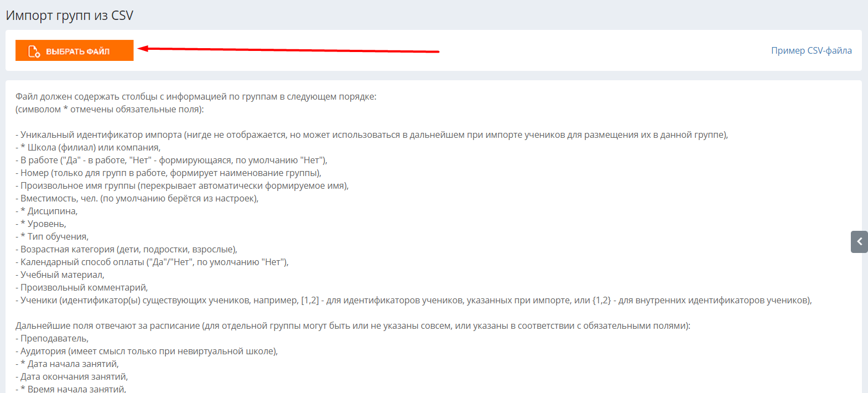Click the line starting 'В работе ("Да"'
Screen dimensions: 868x393
(x=171, y=160)
